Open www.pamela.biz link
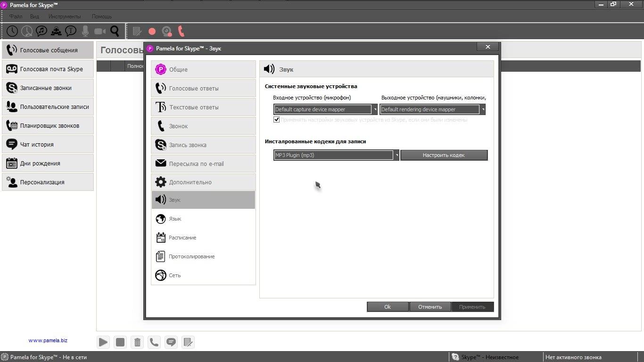This screenshot has width=644, height=362. [x=48, y=340]
